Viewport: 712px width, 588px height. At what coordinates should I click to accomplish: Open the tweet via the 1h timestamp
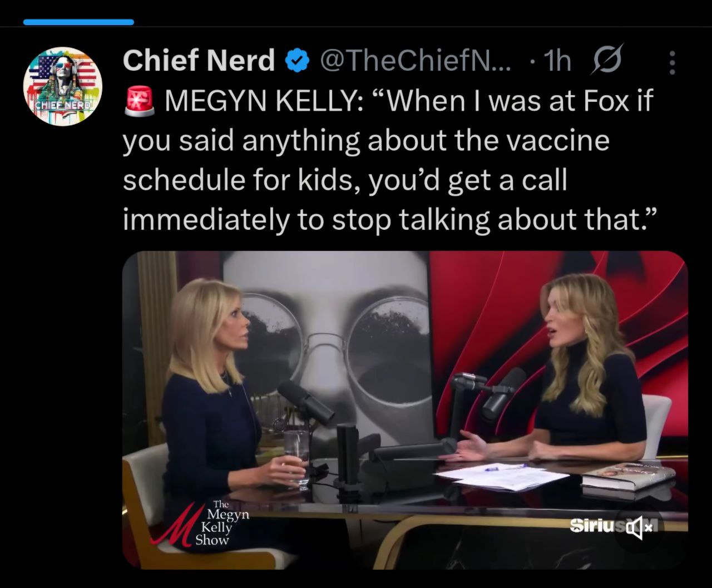558,61
